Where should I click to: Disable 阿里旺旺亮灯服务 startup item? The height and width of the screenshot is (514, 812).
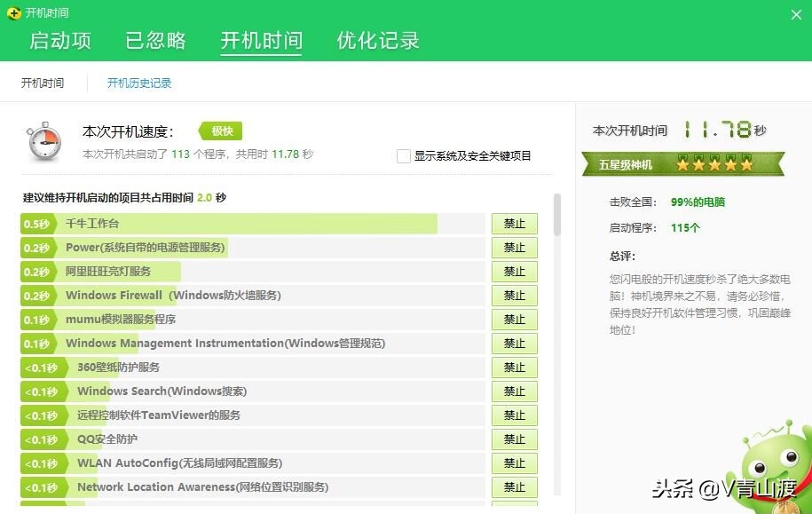[514, 272]
